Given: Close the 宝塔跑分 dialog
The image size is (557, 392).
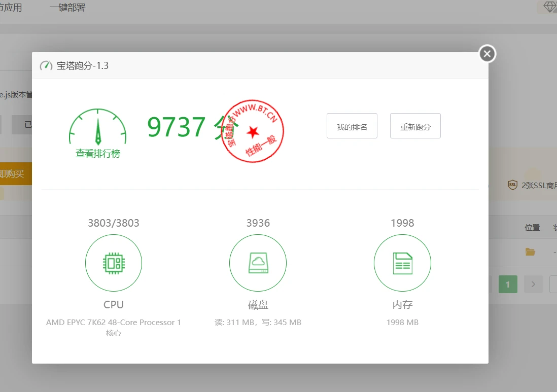Looking at the screenshot, I should pyautogui.click(x=487, y=54).
